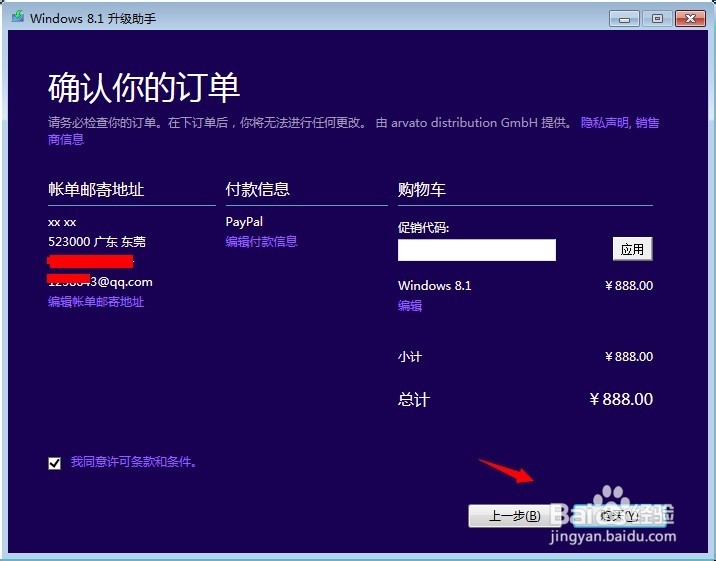Image resolution: width=716 pixels, height=561 pixels.
Task: Close the upgrade assistant window
Action: pos(690,19)
